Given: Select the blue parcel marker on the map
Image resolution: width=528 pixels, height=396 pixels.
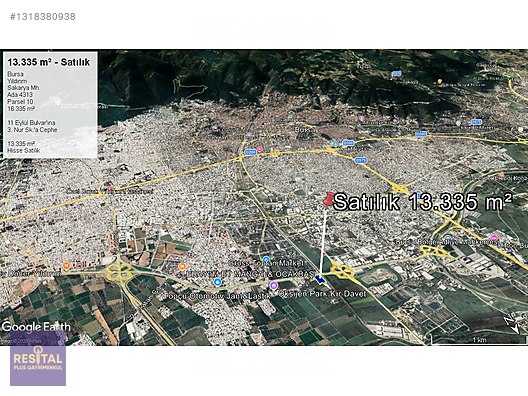Looking at the screenshot, I should (319, 279).
